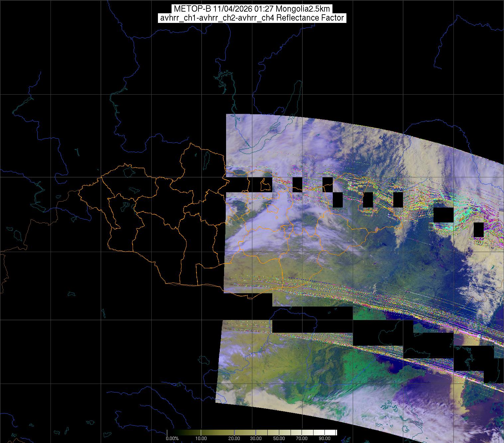Screen dimensions: 504x443
Task: Click the METOP-B title timestamp line
Action: (x=252, y=9)
